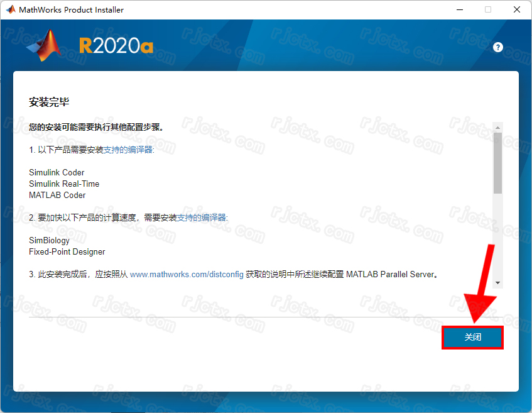
Task: Click the scrollbar up arrow
Action: point(497,127)
